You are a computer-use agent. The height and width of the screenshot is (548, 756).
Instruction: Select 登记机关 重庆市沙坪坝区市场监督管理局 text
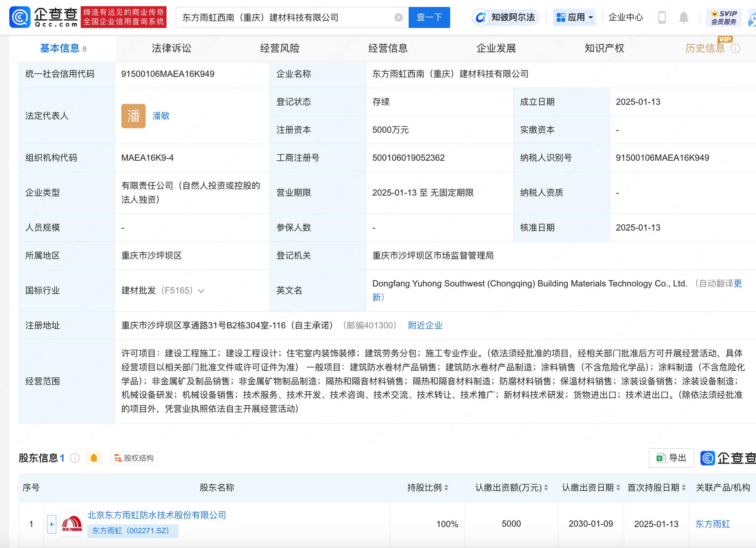click(433, 255)
